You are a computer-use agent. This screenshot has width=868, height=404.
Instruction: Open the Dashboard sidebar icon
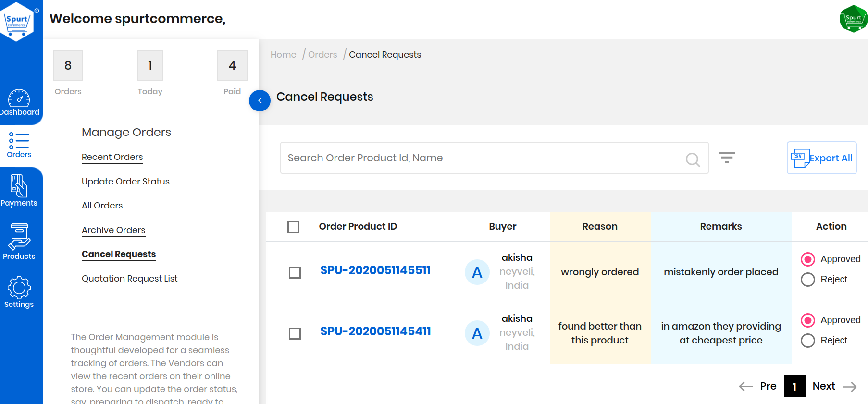pos(19,102)
